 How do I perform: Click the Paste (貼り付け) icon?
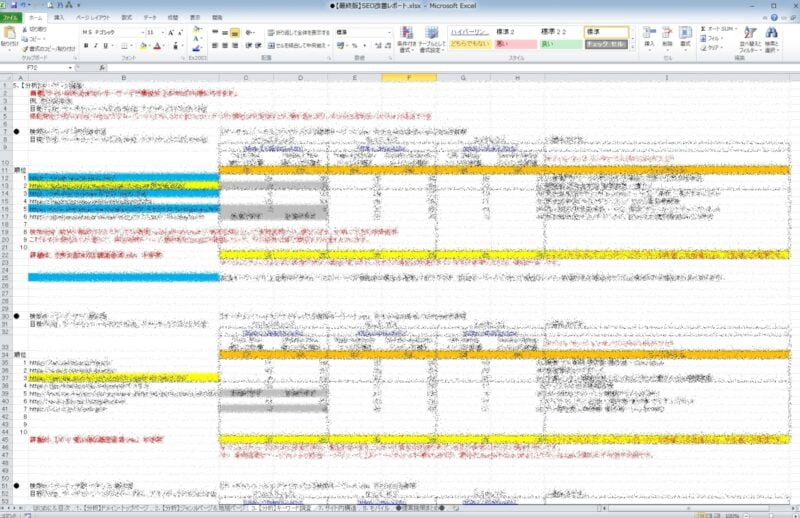click(9, 34)
